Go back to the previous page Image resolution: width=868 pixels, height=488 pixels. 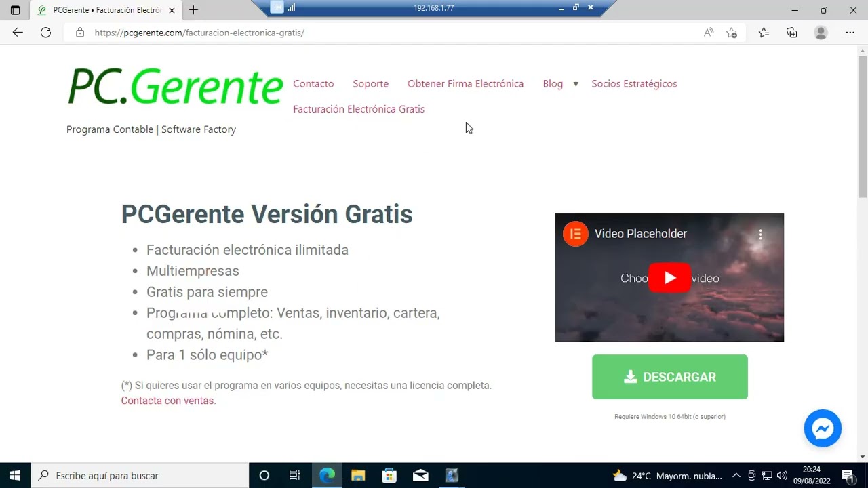[x=18, y=33]
